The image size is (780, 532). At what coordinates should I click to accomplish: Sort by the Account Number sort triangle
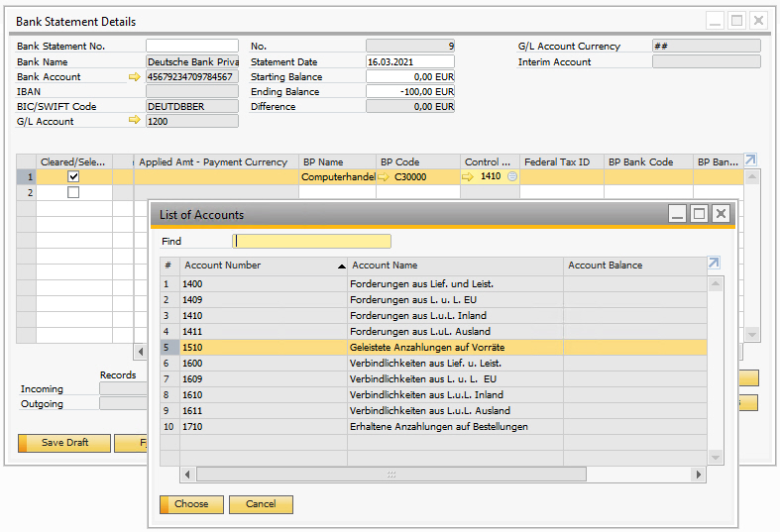[341, 266]
